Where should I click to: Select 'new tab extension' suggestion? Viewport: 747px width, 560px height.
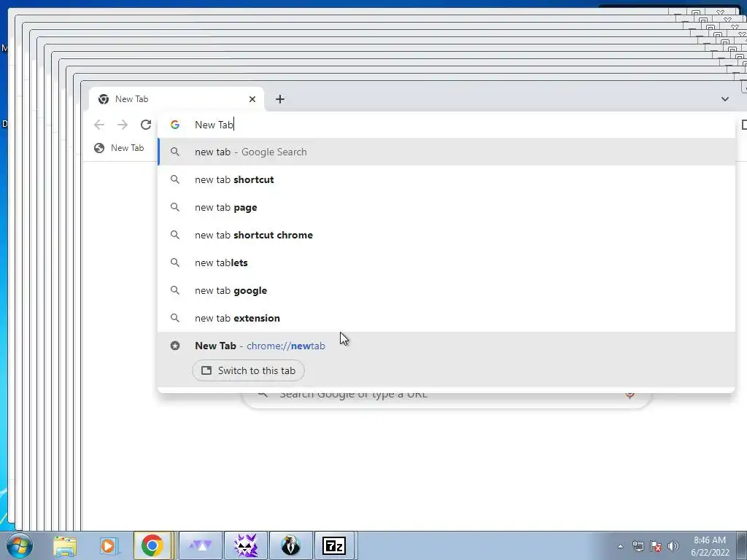[446, 318]
